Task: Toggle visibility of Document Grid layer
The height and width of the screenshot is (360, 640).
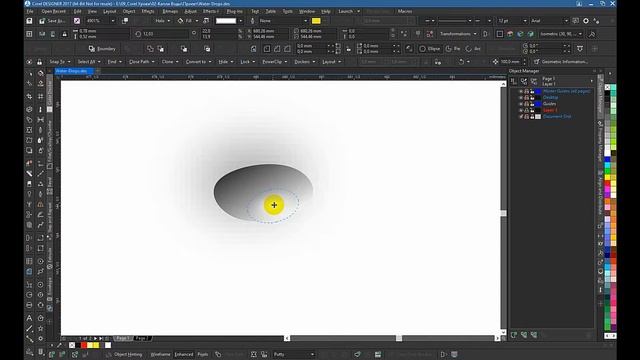Action: click(521, 117)
